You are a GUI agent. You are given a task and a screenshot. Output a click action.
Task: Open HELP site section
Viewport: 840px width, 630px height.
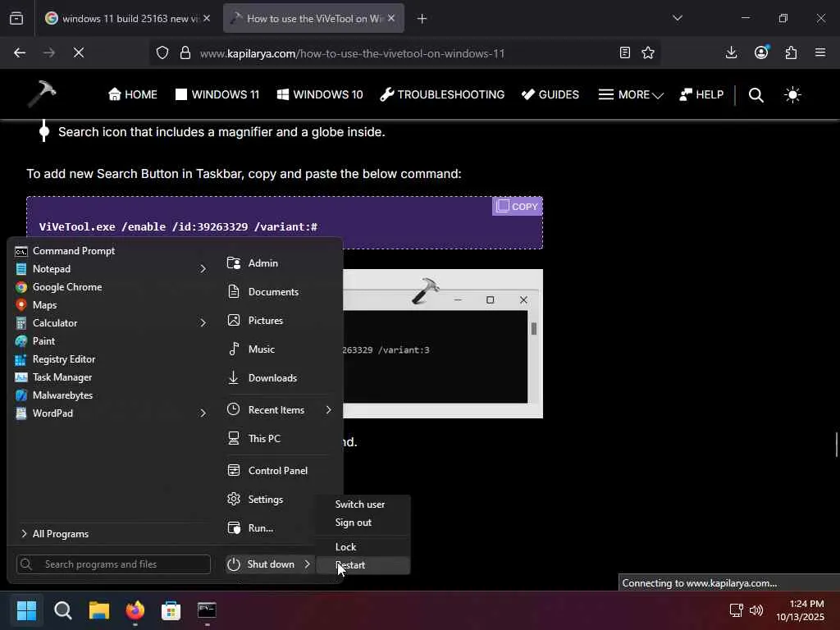pyautogui.click(x=701, y=95)
